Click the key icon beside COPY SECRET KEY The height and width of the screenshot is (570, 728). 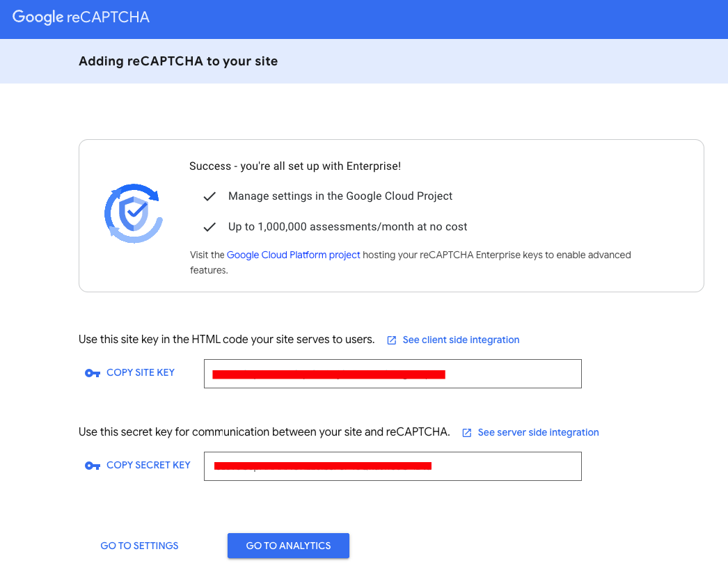(92, 465)
